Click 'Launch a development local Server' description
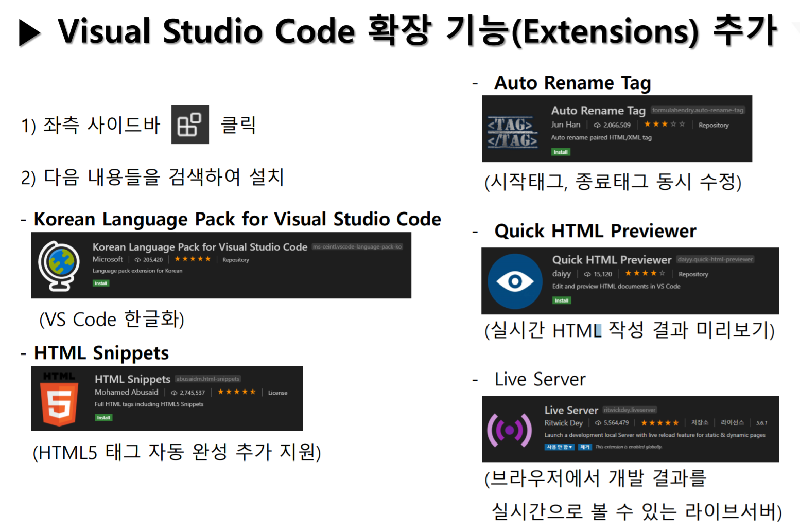 click(x=655, y=435)
